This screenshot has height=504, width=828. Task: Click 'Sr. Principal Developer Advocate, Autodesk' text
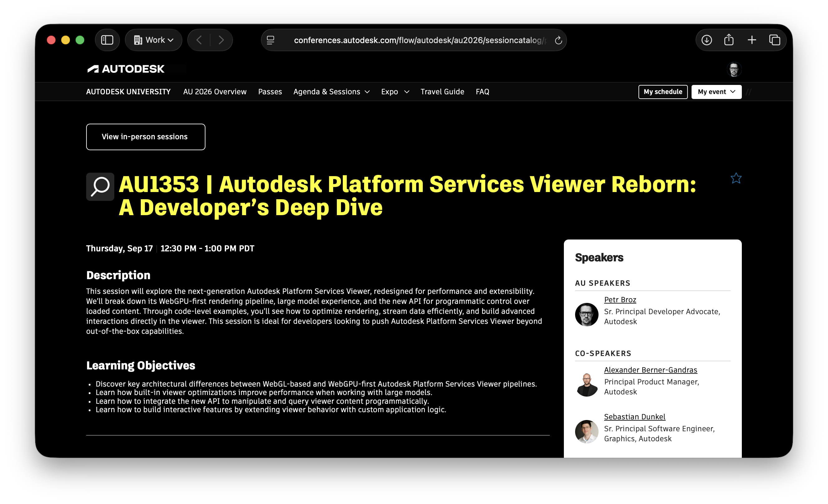coord(662,317)
